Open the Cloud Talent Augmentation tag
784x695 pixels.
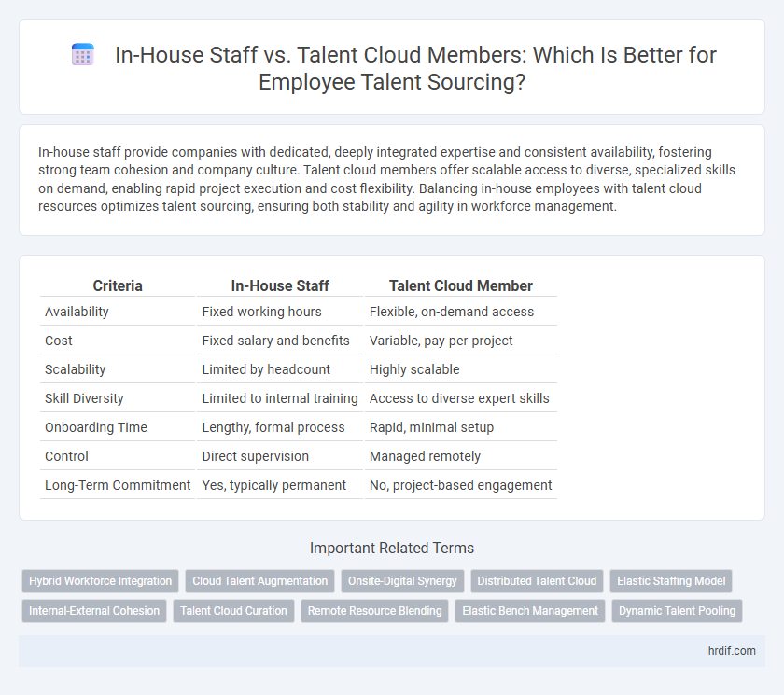click(x=260, y=581)
